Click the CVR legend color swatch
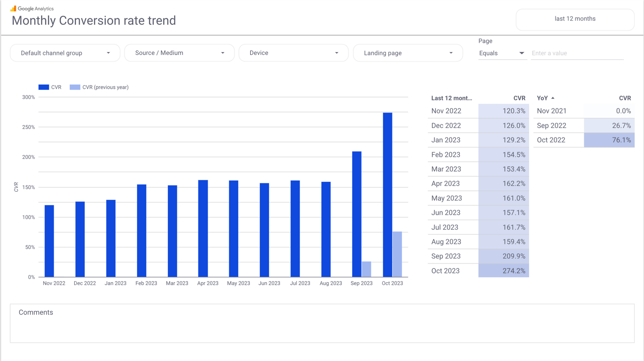 [x=44, y=87]
